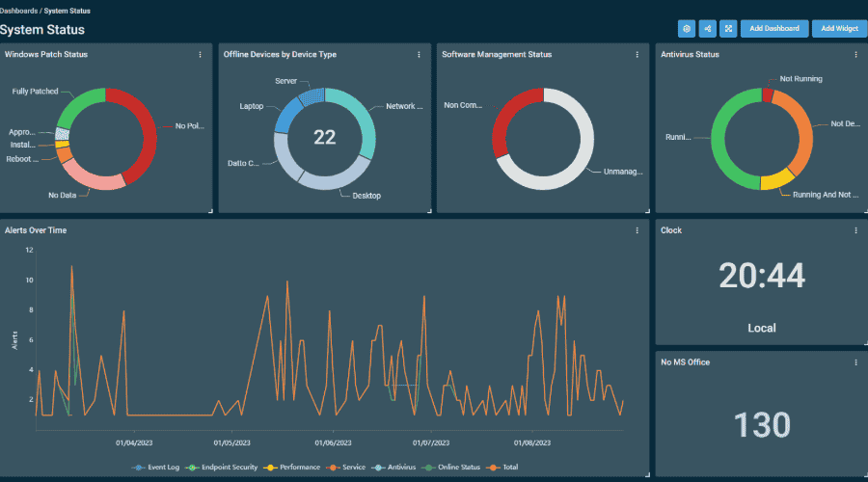The image size is (868, 482).
Task: Click the Fully Patched label
Action: pos(35,92)
